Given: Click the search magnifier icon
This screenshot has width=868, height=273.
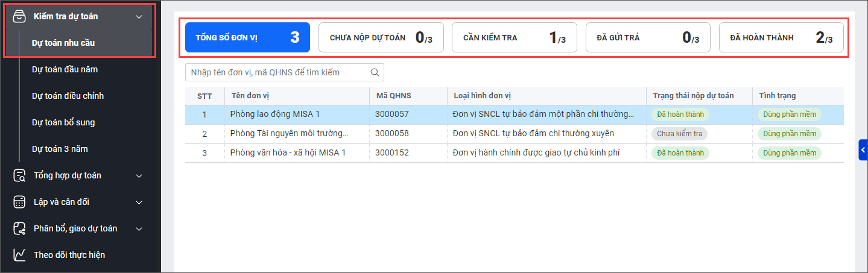Looking at the screenshot, I should 375,72.
